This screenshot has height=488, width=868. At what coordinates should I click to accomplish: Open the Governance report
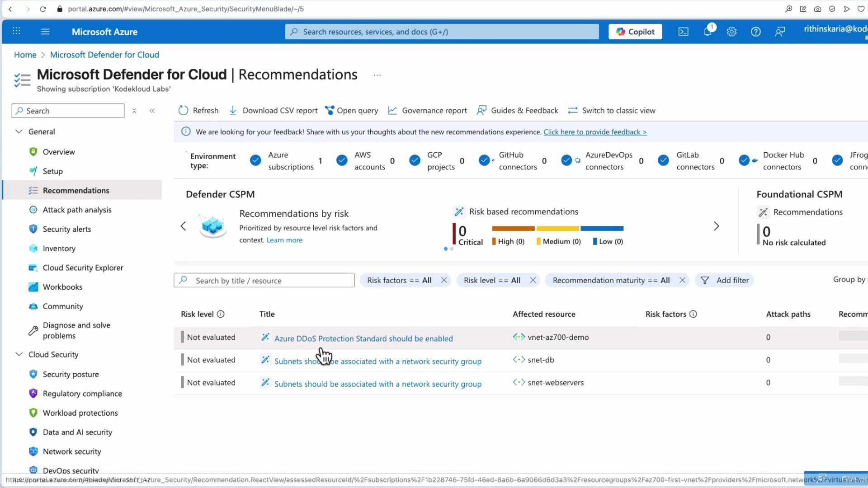pos(427,110)
